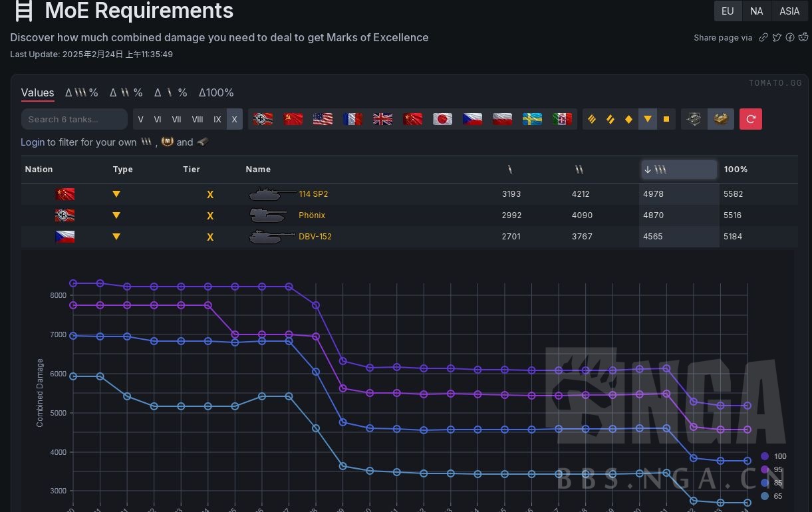Toggle the 95 series legend dot
Screen dimensions: 812x512
coord(765,469)
